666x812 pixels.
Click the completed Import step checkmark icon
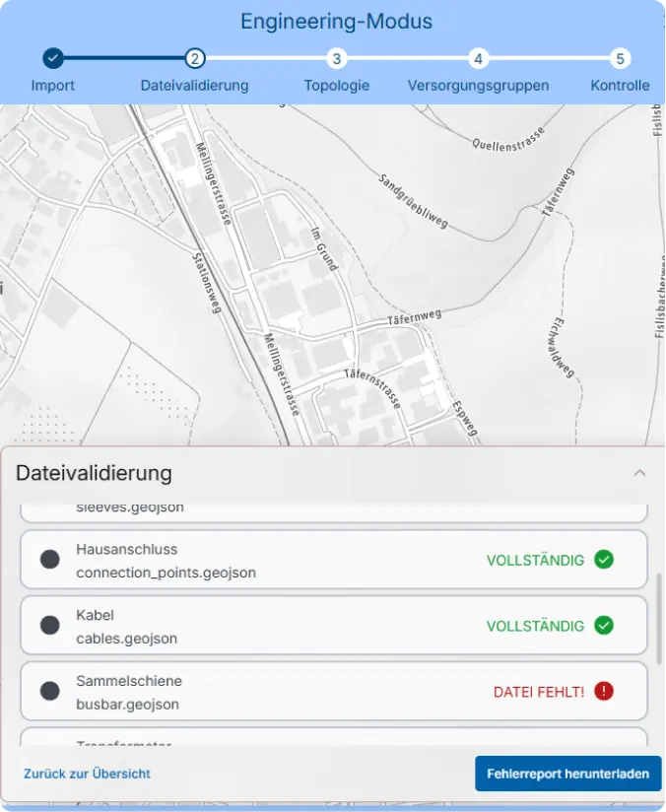(x=53, y=58)
